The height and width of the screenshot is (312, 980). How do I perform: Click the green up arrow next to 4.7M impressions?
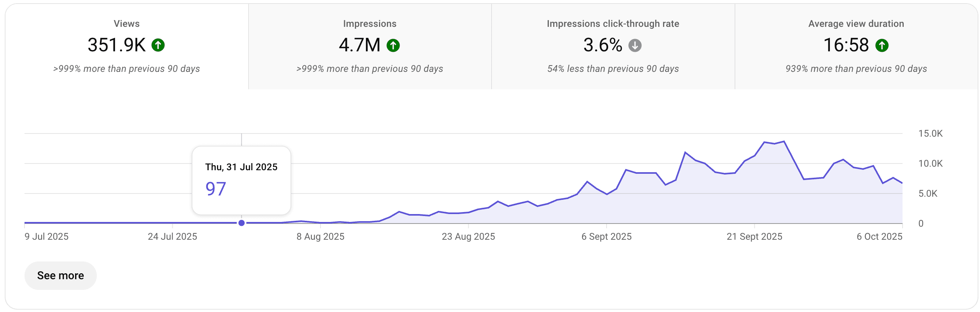pos(392,45)
